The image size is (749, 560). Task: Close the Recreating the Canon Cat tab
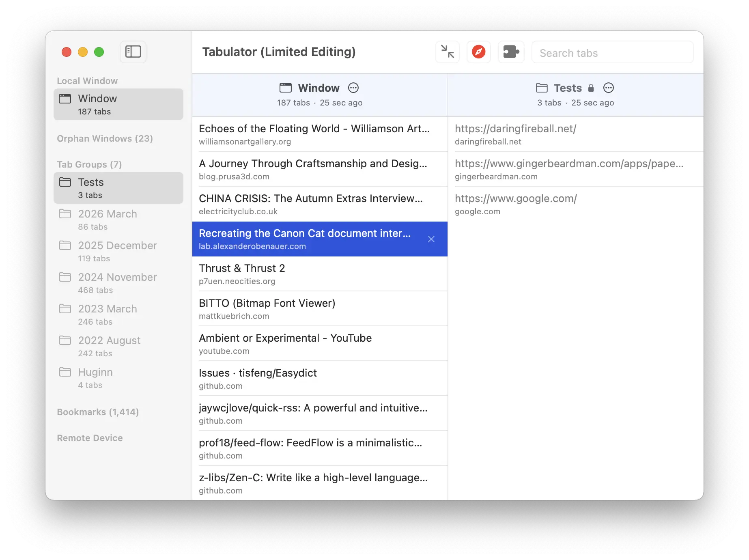pos(431,239)
